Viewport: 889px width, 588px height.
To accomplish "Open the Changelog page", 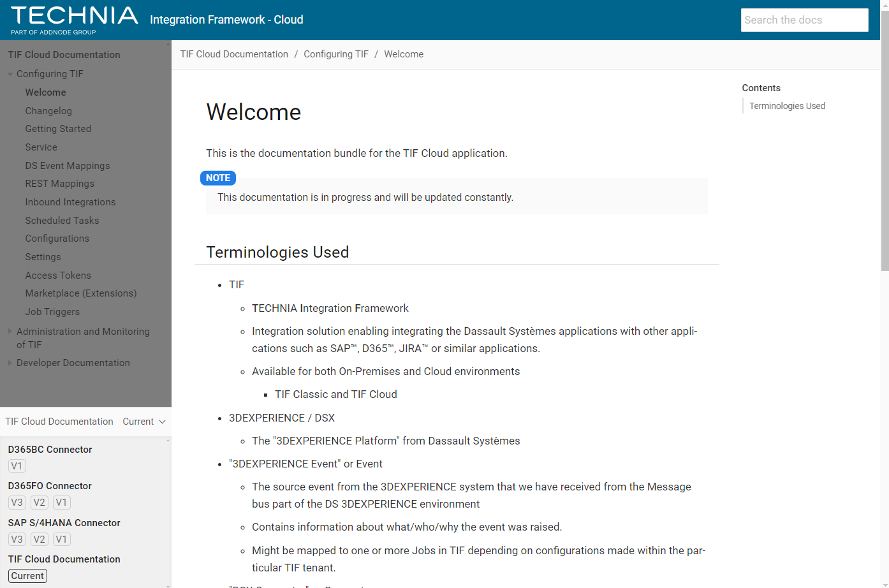I will [48, 111].
